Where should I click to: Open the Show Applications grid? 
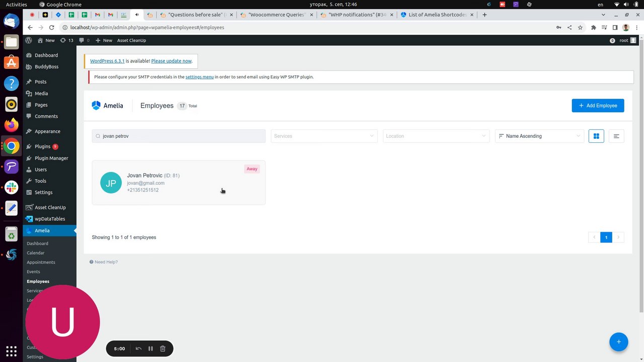pos(11,350)
